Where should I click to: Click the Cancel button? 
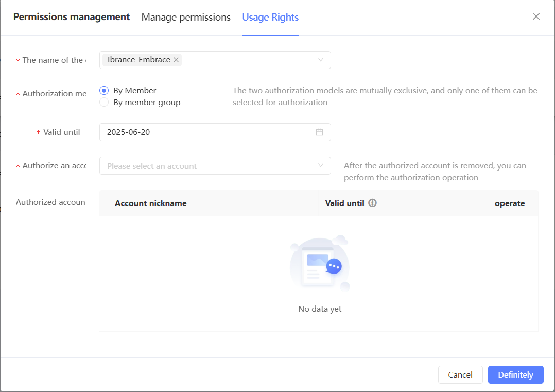click(x=460, y=374)
